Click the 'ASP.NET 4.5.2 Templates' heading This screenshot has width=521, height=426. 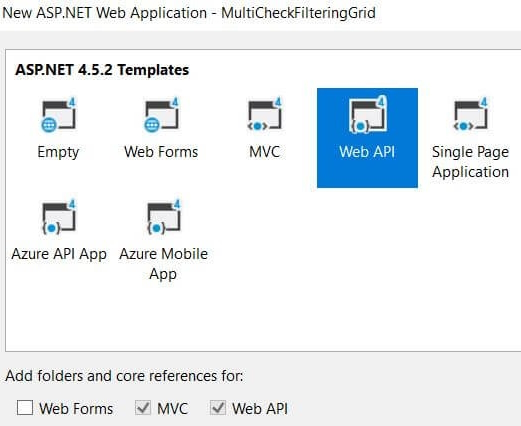(102, 70)
